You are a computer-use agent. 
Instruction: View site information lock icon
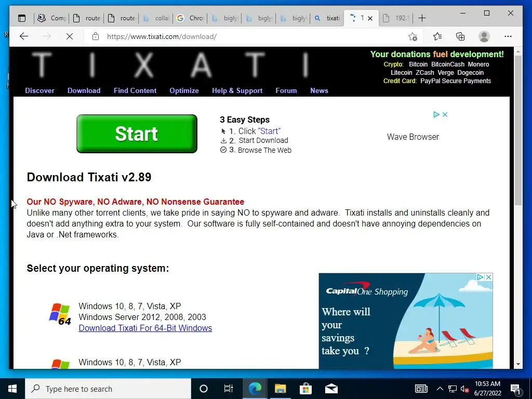click(96, 36)
